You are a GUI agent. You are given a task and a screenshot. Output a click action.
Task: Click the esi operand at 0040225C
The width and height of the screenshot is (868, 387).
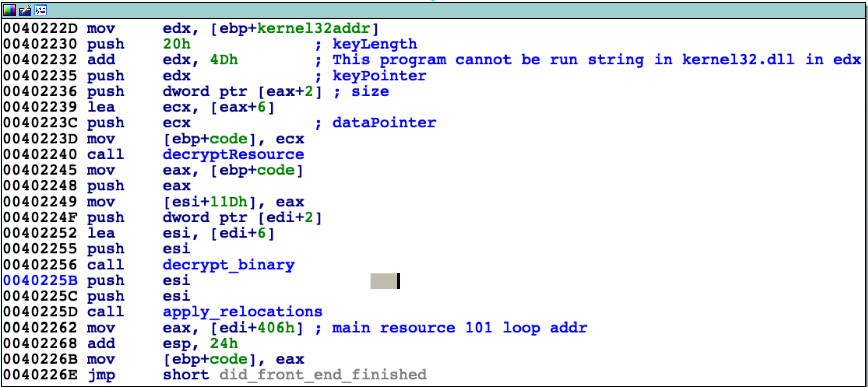pos(177,296)
